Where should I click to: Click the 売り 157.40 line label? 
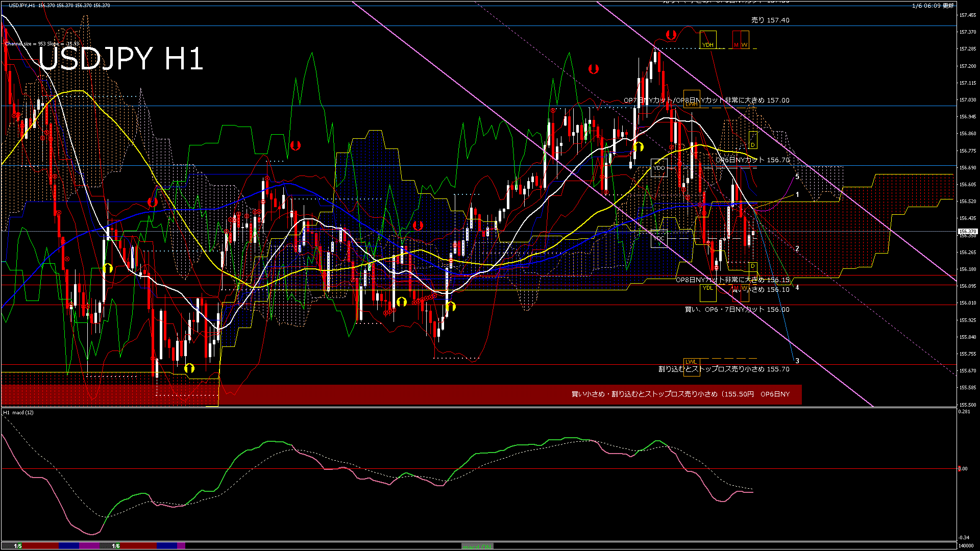pyautogui.click(x=770, y=20)
